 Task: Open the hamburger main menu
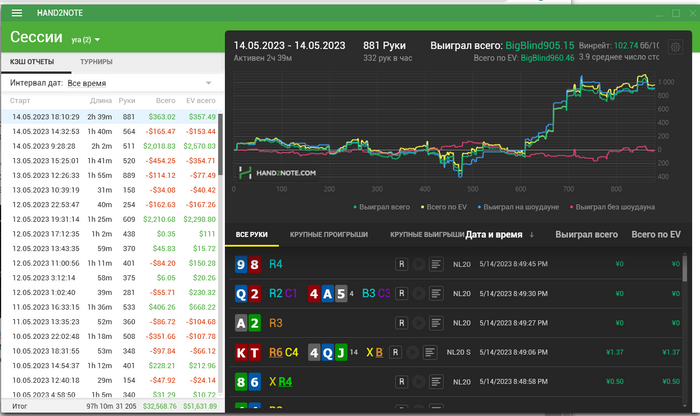(x=17, y=13)
